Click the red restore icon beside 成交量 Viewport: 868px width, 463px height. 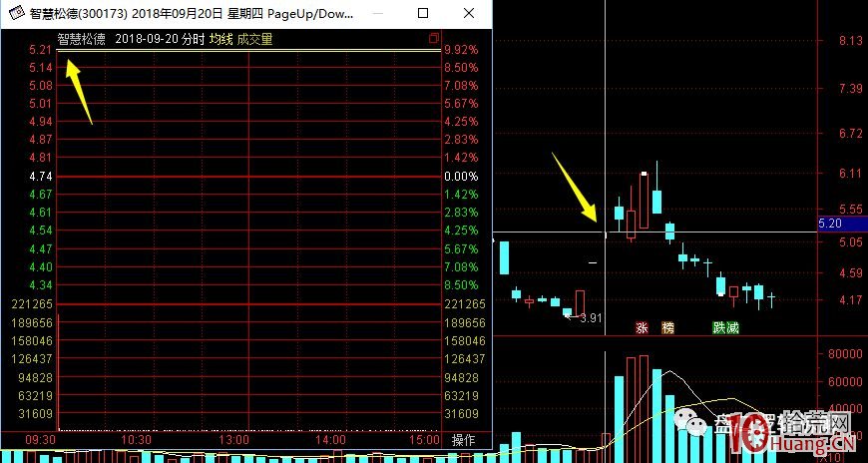[x=433, y=38]
